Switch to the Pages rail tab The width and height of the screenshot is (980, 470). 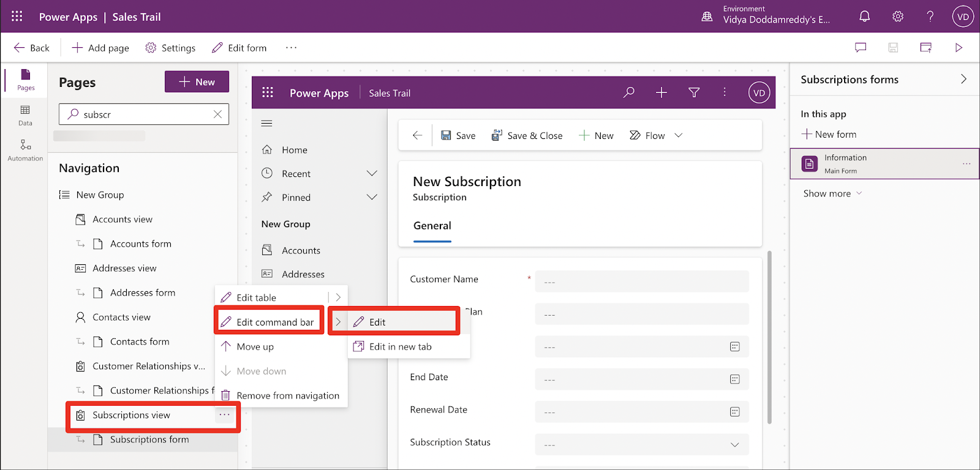click(x=25, y=80)
